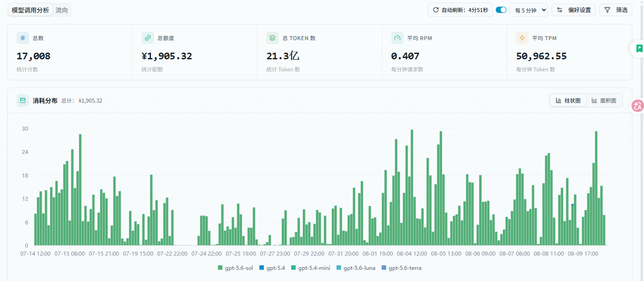The width and height of the screenshot is (644, 281).
Task: Click the lightning icon beside 平均 TPM
Action: (x=522, y=38)
